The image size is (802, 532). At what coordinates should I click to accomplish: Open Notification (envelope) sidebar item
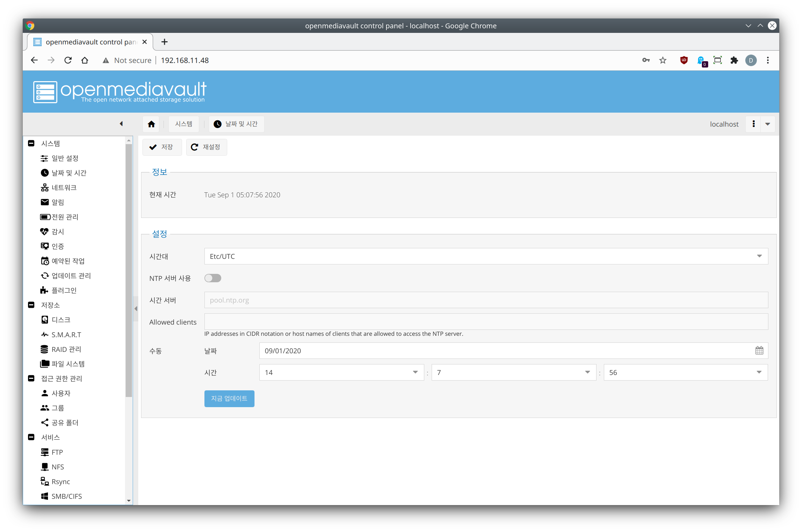tap(57, 202)
